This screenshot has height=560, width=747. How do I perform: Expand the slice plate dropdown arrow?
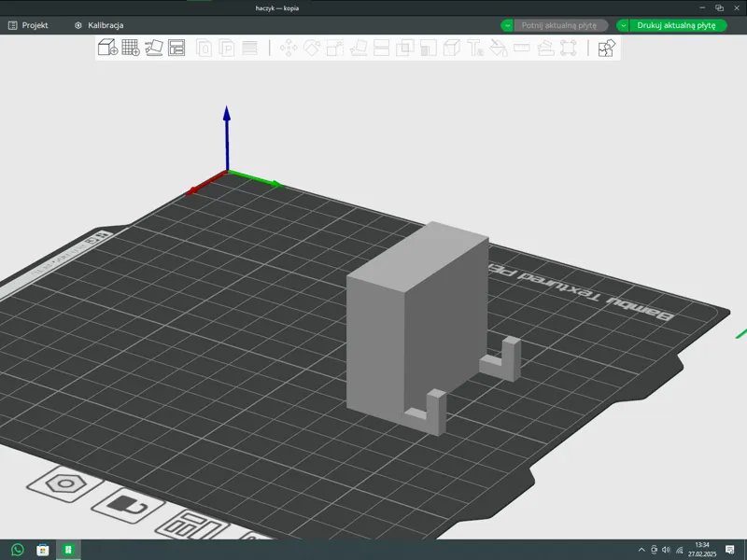[507, 25]
